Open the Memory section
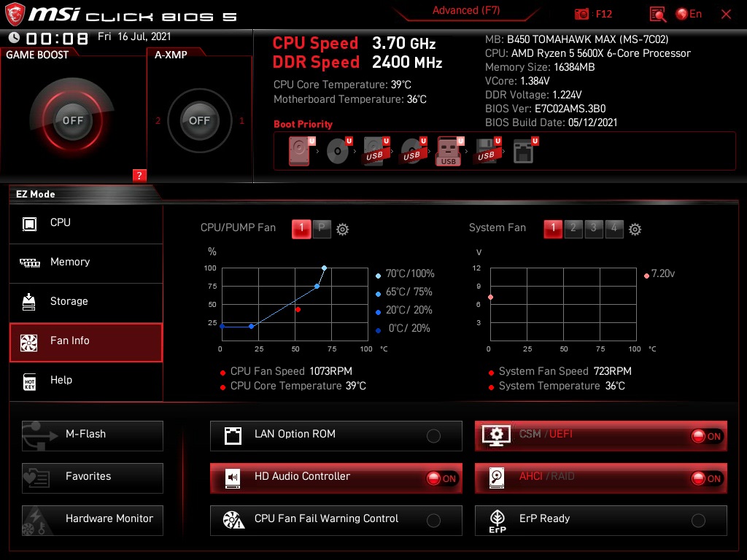Viewport: 747px width, 560px height. point(86,262)
